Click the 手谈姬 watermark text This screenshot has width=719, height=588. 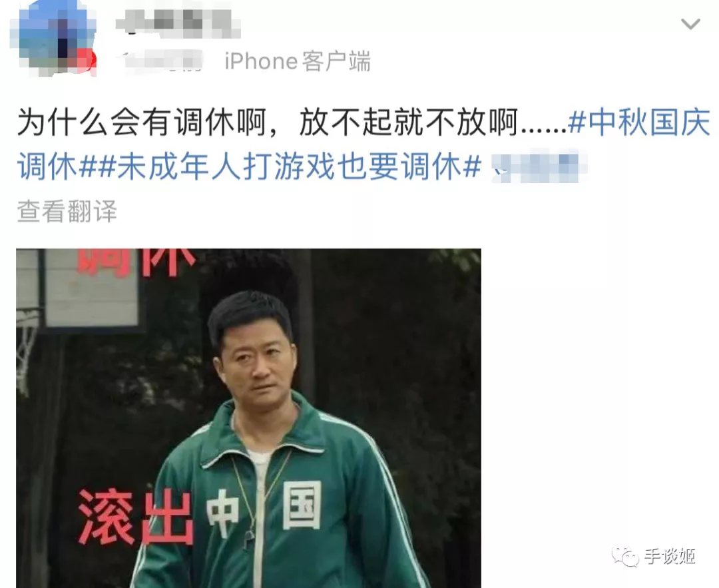coord(670,556)
